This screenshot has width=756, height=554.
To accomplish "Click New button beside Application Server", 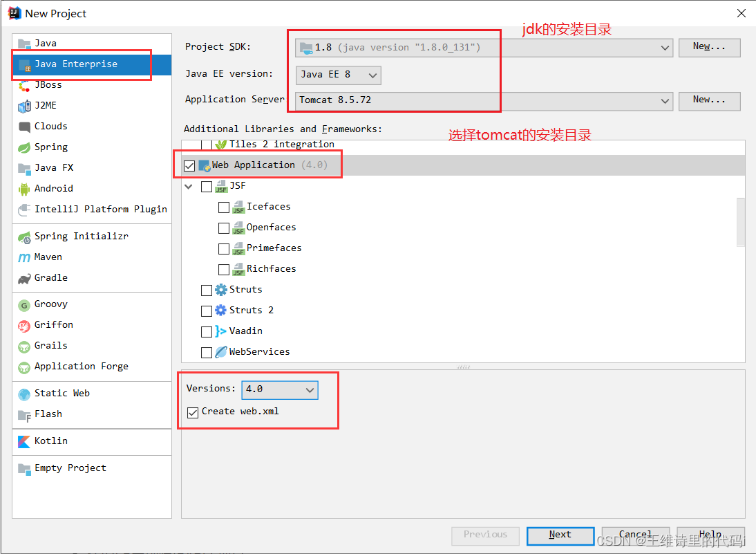I will [x=709, y=100].
